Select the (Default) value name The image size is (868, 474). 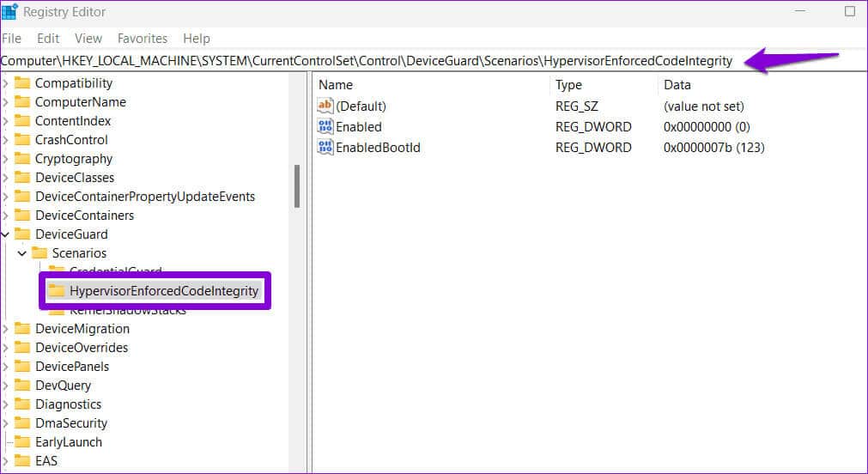(x=361, y=106)
